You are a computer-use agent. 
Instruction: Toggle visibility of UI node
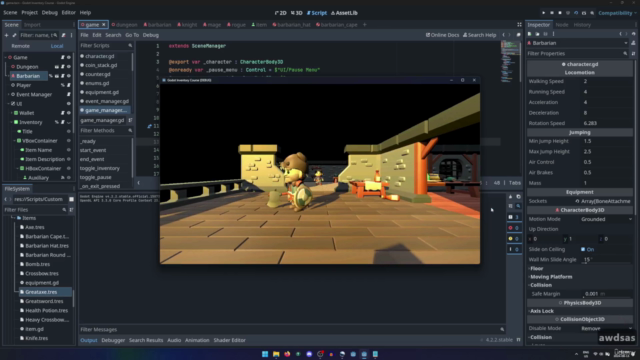(x=69, y=104)
